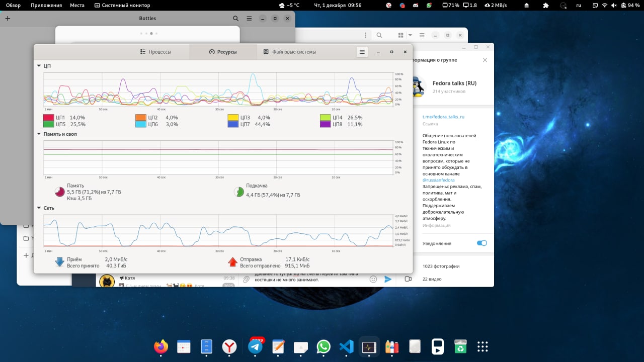Open System Monitor hamburger menu
Image resolution: width=644 pixels, height=362 pixels.
coord(362,52)
